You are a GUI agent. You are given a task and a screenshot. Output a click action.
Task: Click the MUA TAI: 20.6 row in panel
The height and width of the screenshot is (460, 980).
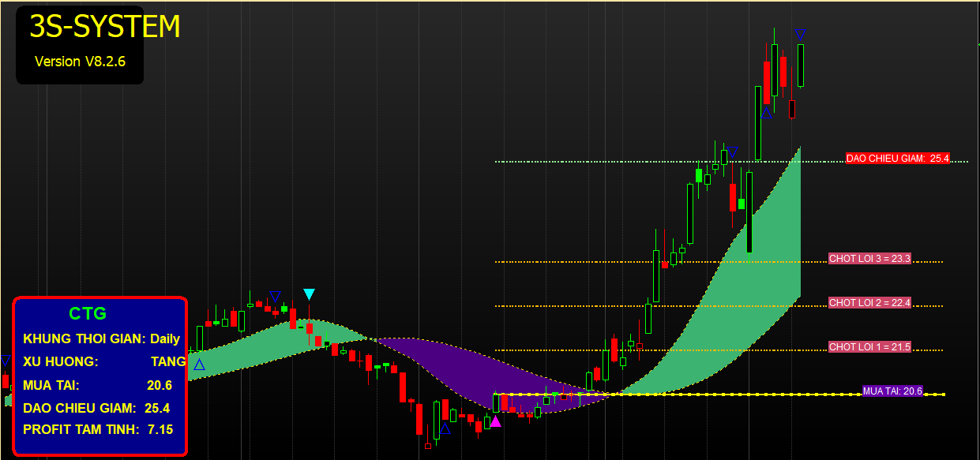(x=98, y=385)
